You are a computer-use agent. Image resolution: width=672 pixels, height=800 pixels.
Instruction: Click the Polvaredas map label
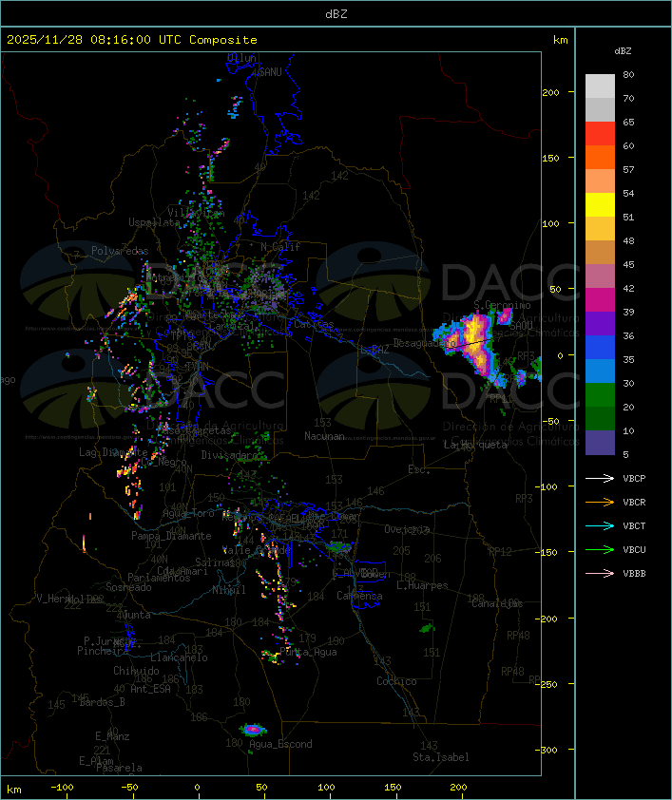[120, 251]
